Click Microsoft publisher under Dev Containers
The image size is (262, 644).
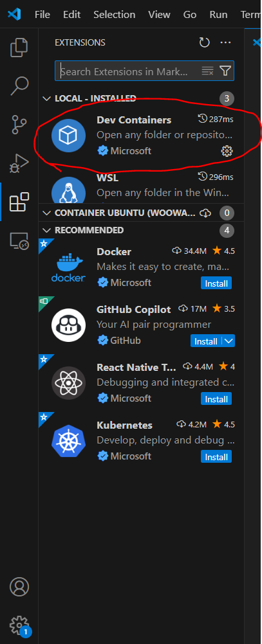click(131, 151)
